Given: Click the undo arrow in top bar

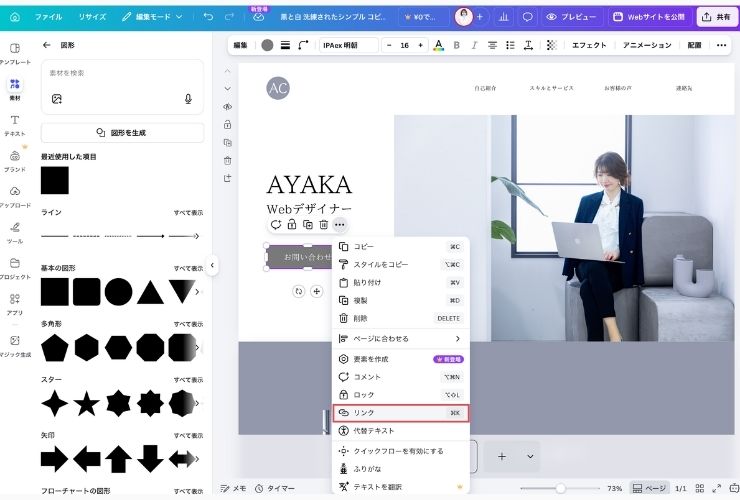Looking at the screenshot, I should point(208,17).
